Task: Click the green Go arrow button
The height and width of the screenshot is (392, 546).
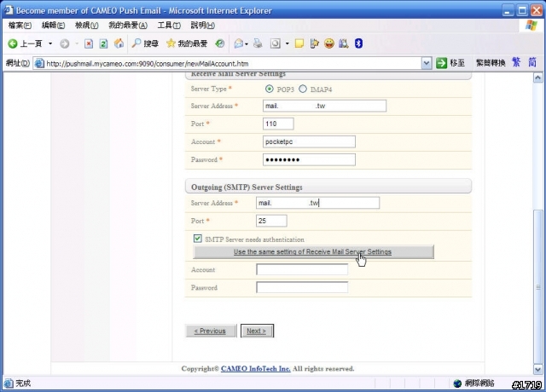Action: (x=441, y=63)
